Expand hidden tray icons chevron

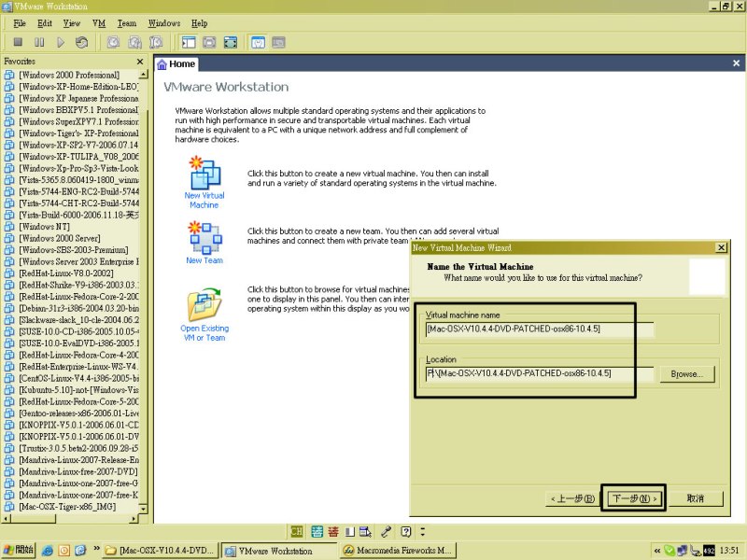pos(657,551)
